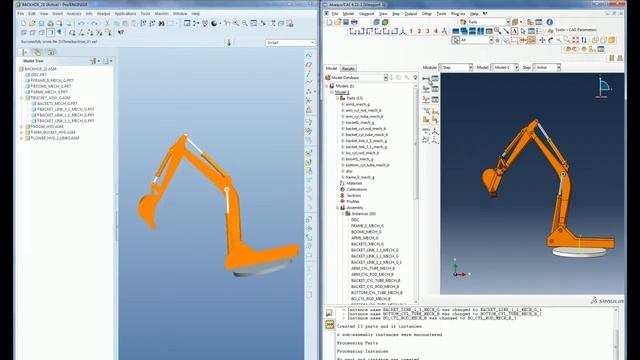Expand the BOOM_HYD.ASM node in Model Tree

pyautogui.click(x=22, y=127)
